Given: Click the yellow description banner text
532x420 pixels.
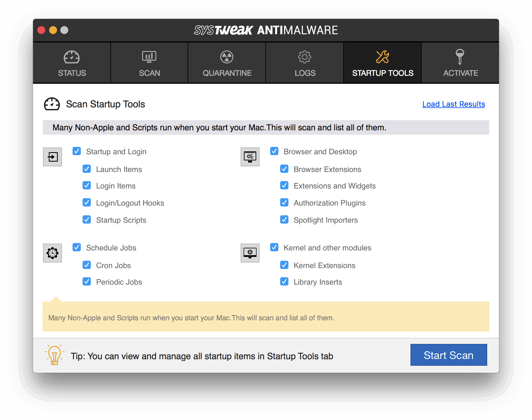Looking at the screenshot, I should 191,318.
